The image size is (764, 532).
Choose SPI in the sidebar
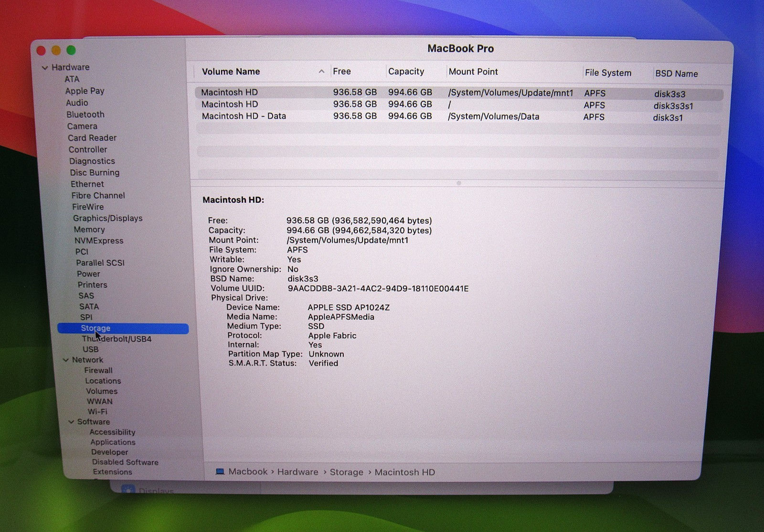pyautogui.click(x=86, y=317)
